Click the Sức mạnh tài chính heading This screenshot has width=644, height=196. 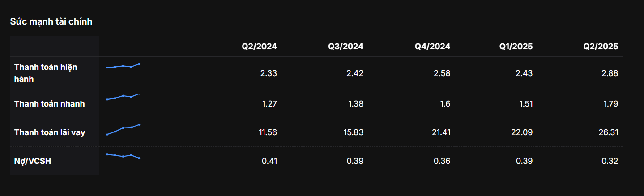coord(51,21)
